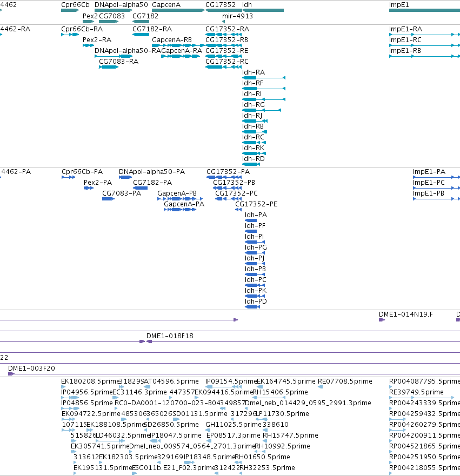Viewport: 460px width, 476px height.
Task: Select the ImpE1-PC protein label
Action: [x=429, y=183]
